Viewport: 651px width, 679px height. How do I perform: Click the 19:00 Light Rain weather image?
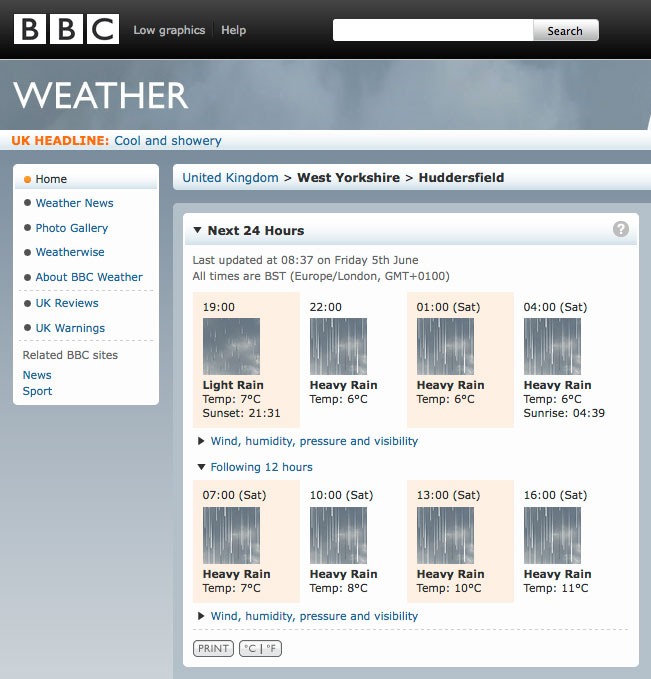pos(231,346)
